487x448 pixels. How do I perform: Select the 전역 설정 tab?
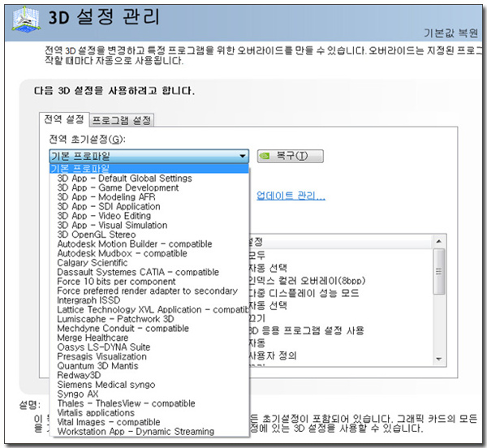[64, 120]
